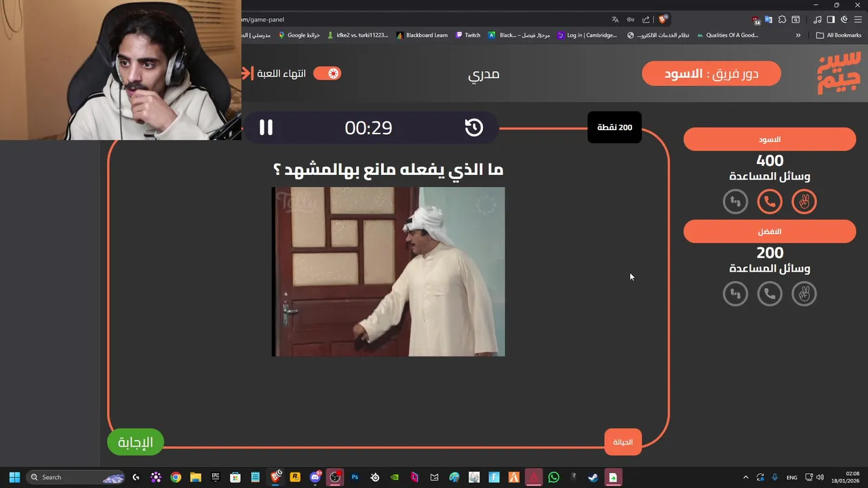Click the share page icon in address bar
The image size is (868, 488).
(646, 20)
